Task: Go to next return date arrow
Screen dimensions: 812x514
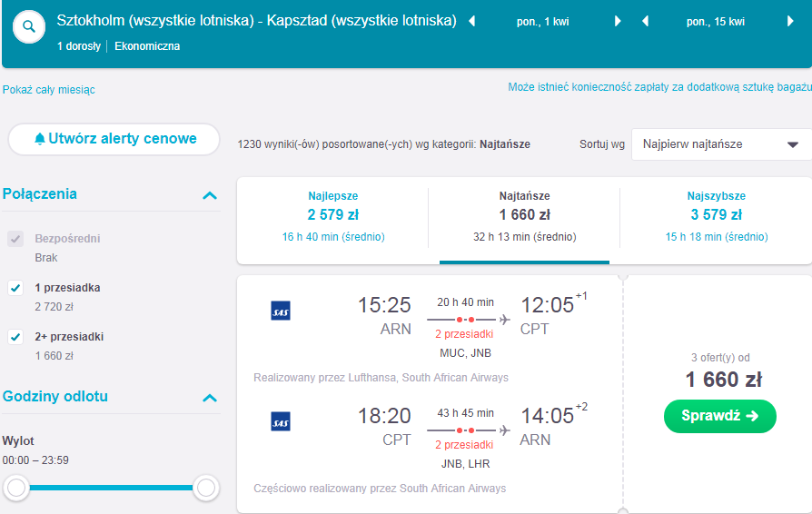Action: pos(790,21)
